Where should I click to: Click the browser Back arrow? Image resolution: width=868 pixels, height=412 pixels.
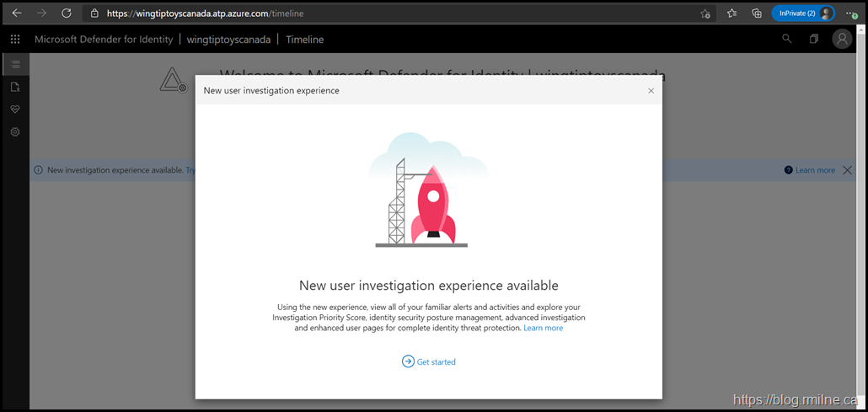coord(17,13)
